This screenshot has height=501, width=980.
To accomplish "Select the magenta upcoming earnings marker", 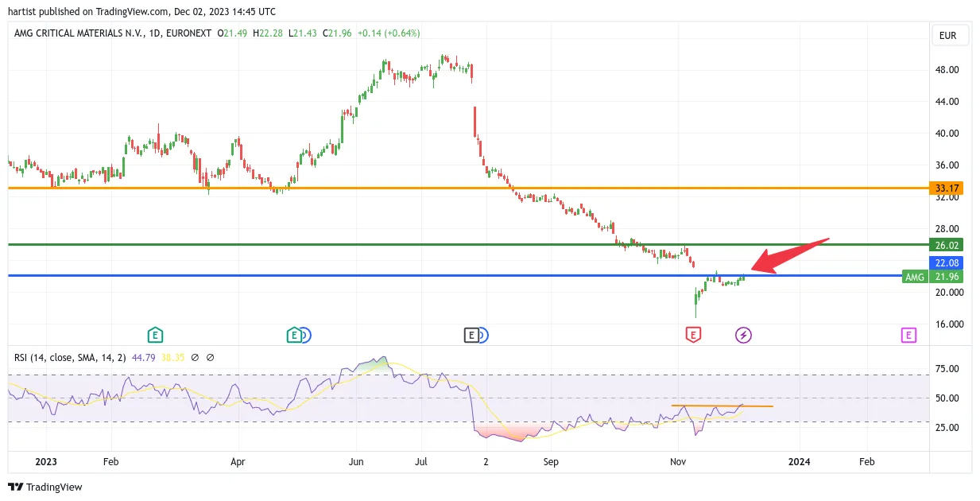I will pyautogui.click(x=908, y=335).
